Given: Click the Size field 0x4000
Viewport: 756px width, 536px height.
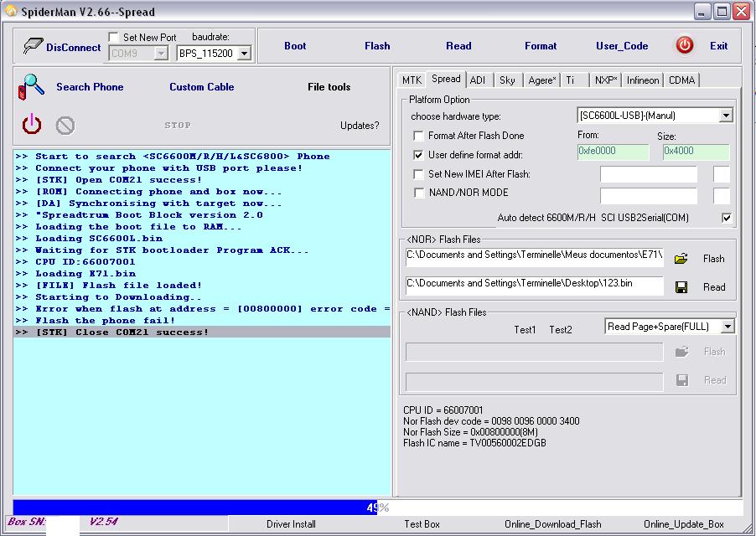Looking at the screenshot, I should [696, 152].
